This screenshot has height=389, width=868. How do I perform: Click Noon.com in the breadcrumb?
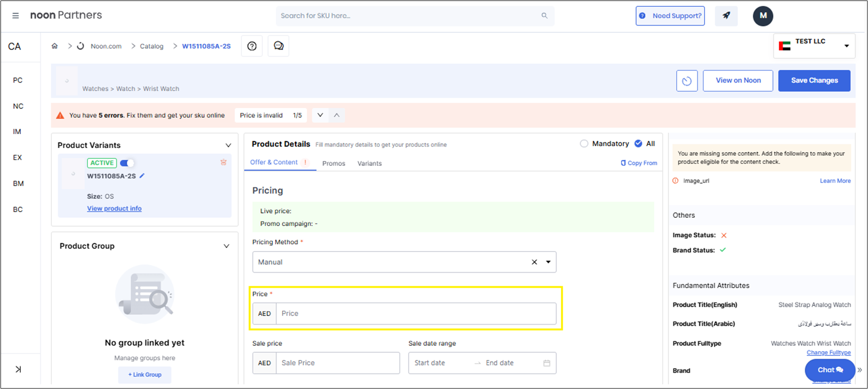tap(106, 46)
